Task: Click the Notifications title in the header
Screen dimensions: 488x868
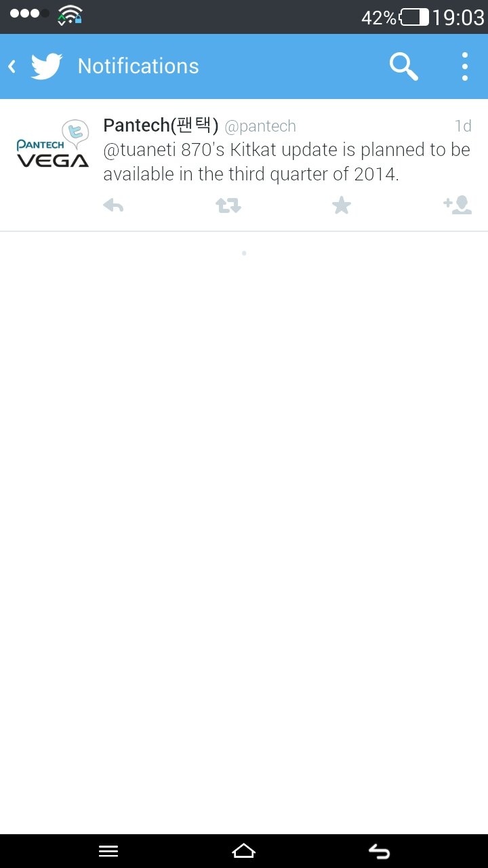Action: (138, 66)
